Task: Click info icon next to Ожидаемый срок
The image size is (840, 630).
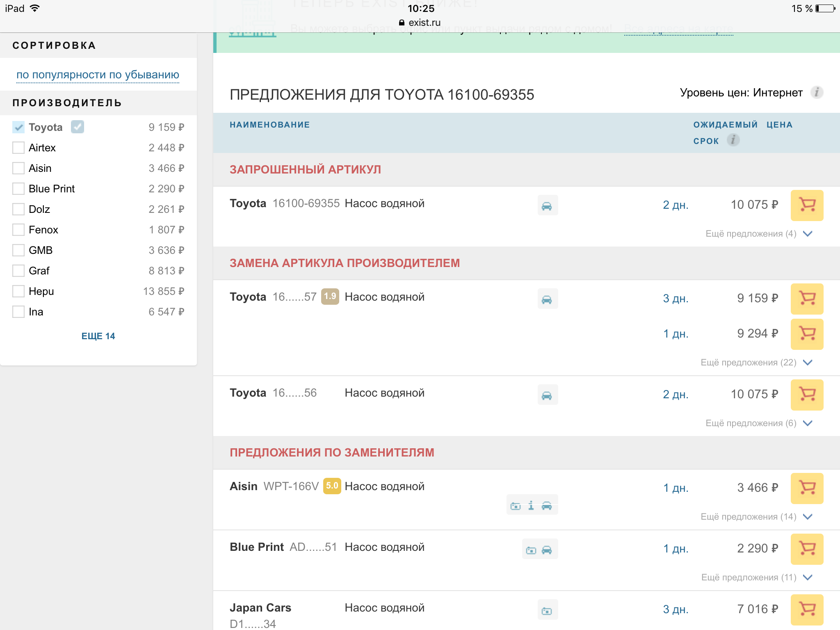Action: (x=733, y=140)
